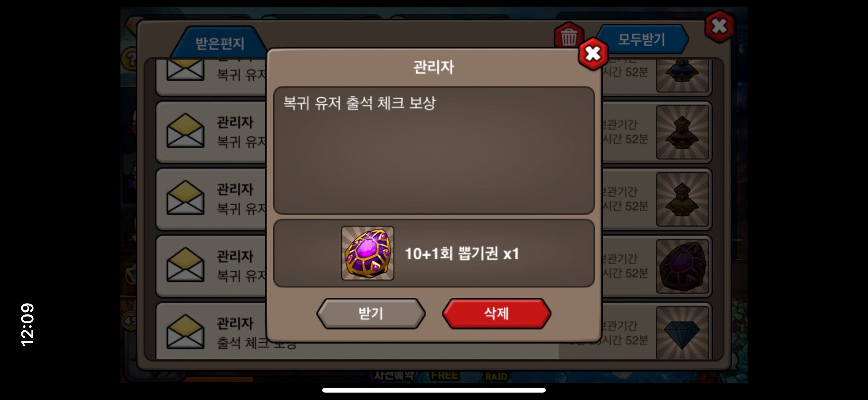Image resolution: width=868 pixels, height=400 pixels.
Task: Select the blue diamond reward thumbnail
Action: coord(682,332)
